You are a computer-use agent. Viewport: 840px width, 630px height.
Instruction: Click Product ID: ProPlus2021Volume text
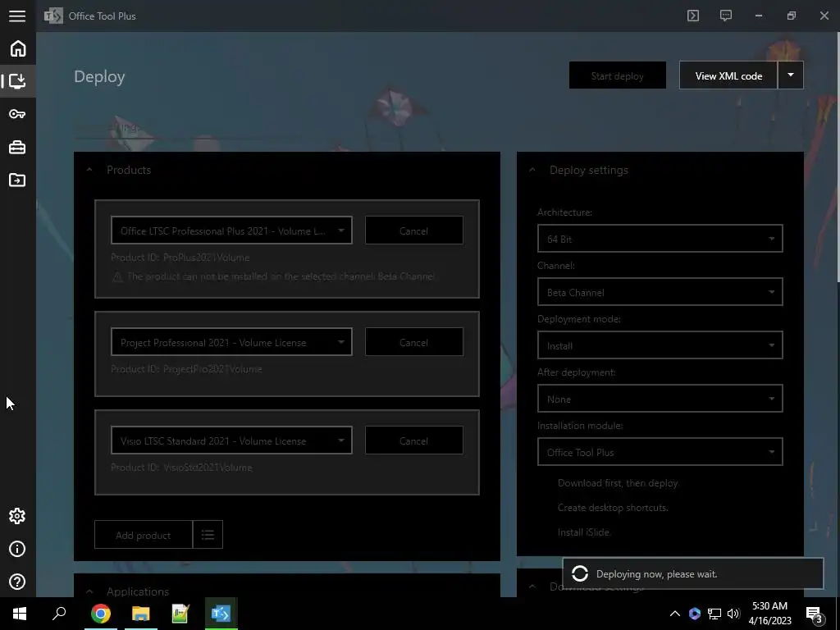180,257
